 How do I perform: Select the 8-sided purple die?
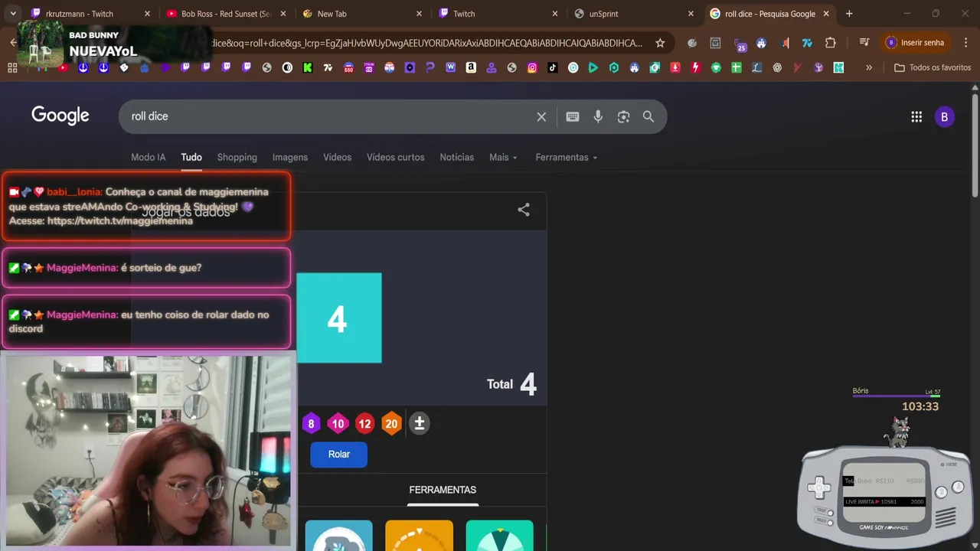[x=311, y=423]
